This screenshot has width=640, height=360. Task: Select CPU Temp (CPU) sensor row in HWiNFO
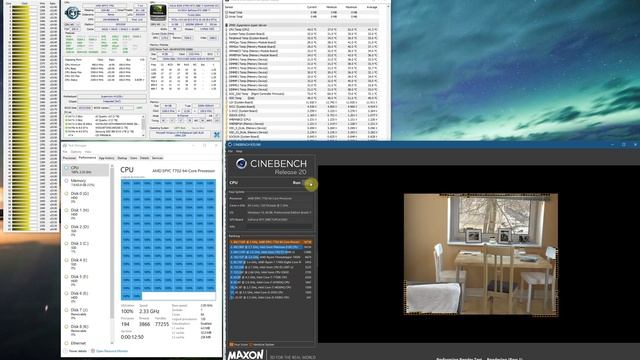(x=302, y=29)
